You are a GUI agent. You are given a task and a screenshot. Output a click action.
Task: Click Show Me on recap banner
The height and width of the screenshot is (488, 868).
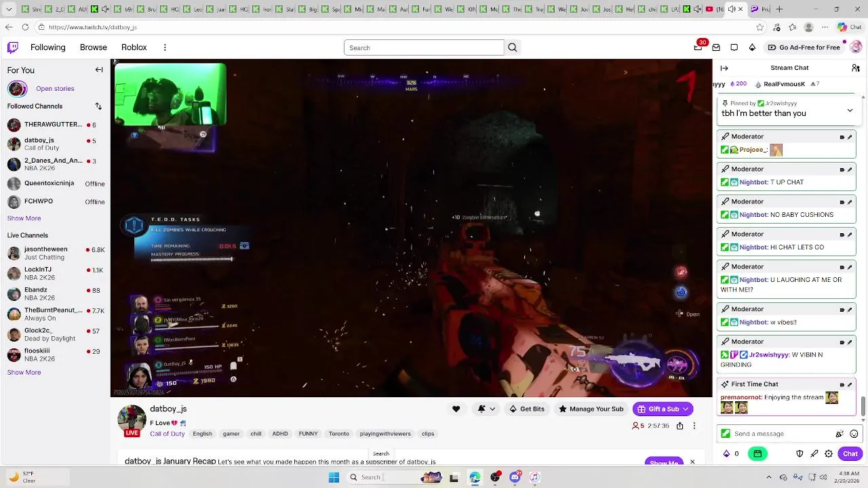(664, 462)
